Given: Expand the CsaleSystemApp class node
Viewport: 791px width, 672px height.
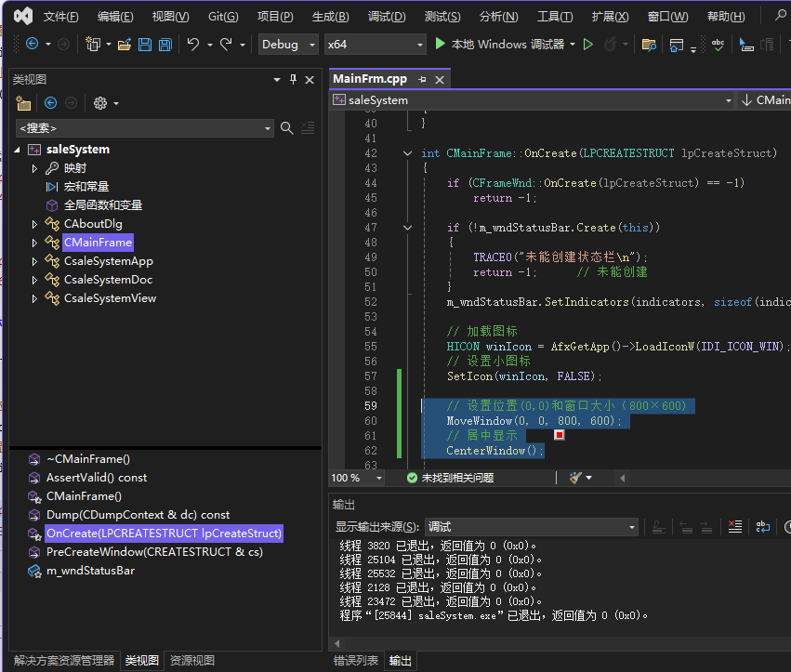Looking at the screenshot, I should pyautogui.click(x=35, y=261).
